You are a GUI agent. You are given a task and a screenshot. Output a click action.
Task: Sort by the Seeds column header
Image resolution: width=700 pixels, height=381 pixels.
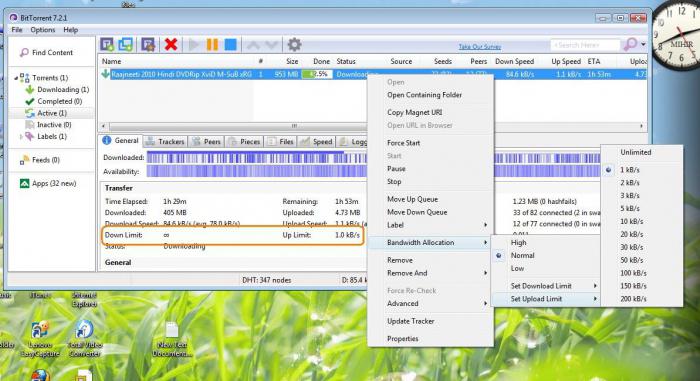(x=443, y=62)
